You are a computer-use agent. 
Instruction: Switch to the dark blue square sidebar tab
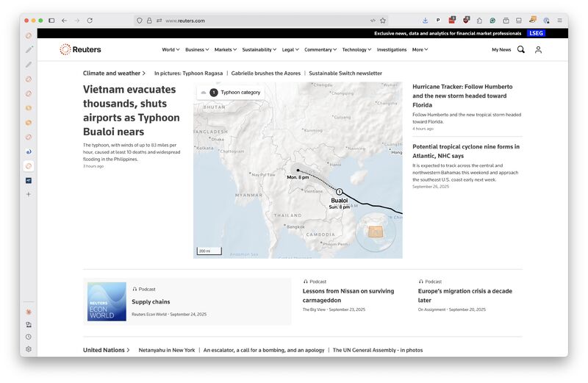pyautogui.click(x=29, y=180)
